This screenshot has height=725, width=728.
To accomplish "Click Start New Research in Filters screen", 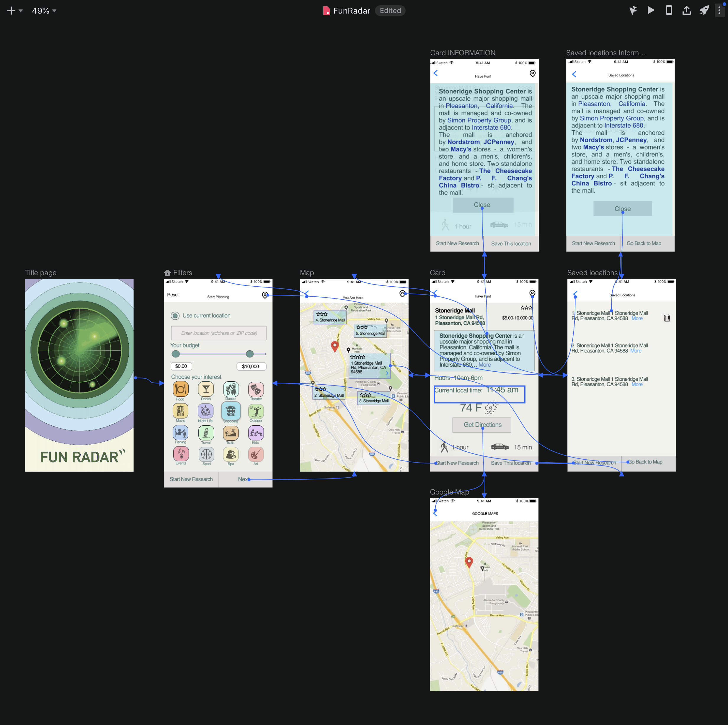I will pos(191,479).
